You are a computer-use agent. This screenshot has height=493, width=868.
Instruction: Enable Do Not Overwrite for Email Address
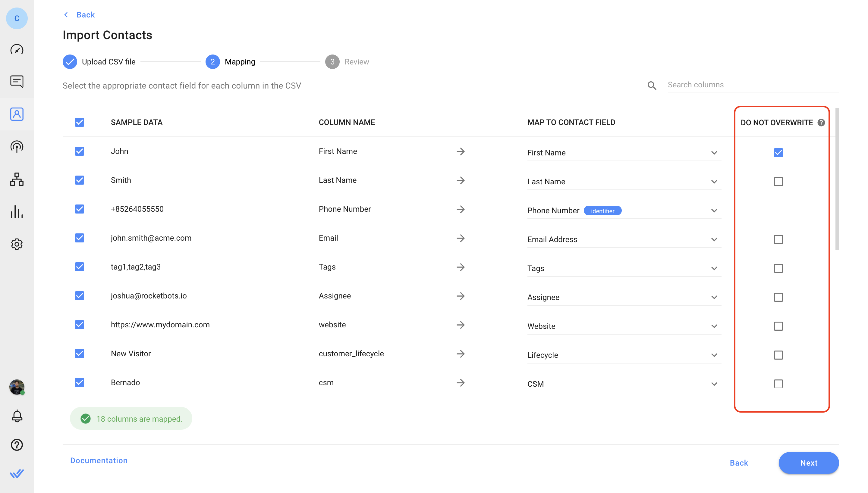tap(778, 239)
